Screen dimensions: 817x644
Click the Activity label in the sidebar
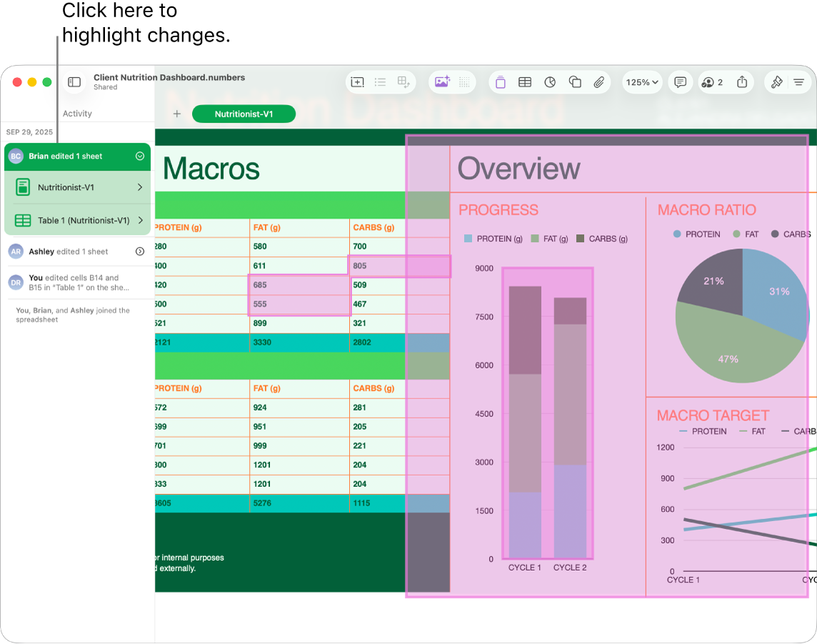[76, 113]
